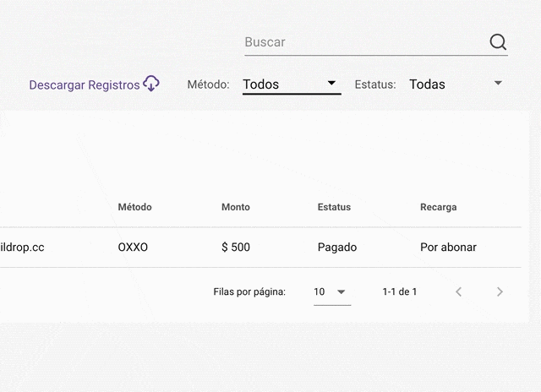Viewport: 541px width, 392px height.
Task: Go to the previous page of results
Action: click(459, 291)
